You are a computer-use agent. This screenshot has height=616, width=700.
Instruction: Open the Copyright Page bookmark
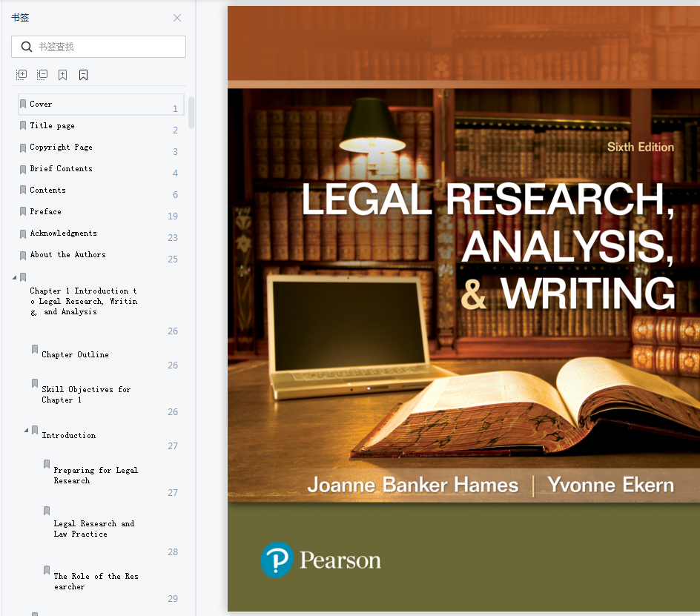click(x=61, y=148)
